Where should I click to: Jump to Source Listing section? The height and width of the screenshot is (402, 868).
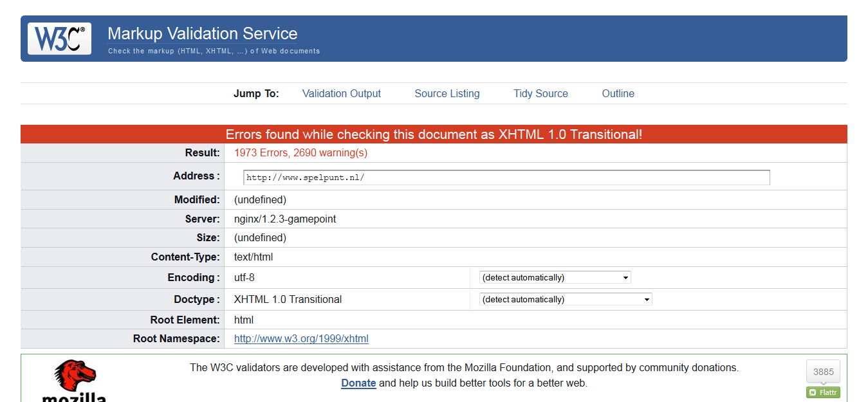pyautogui.click(x=447, y=93)
